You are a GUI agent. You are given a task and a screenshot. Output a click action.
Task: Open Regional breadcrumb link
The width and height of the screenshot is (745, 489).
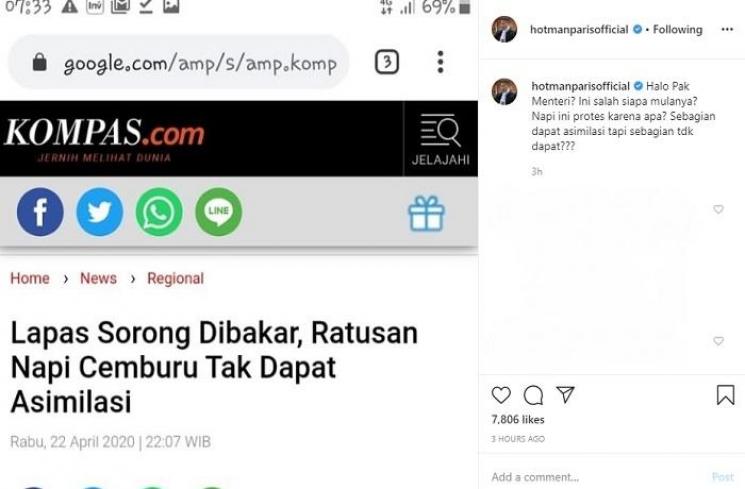[x=175, y=278]
